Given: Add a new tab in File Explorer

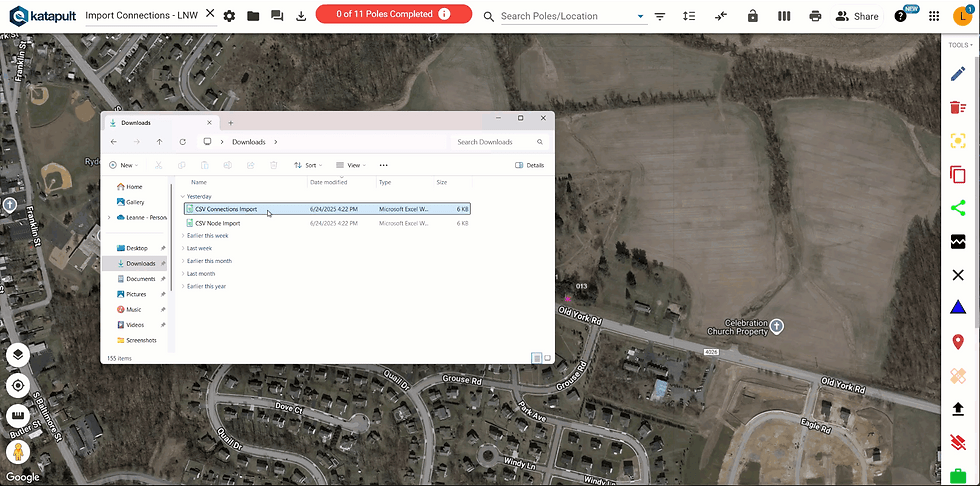Looking at the screenshot, I should point(231,123).
